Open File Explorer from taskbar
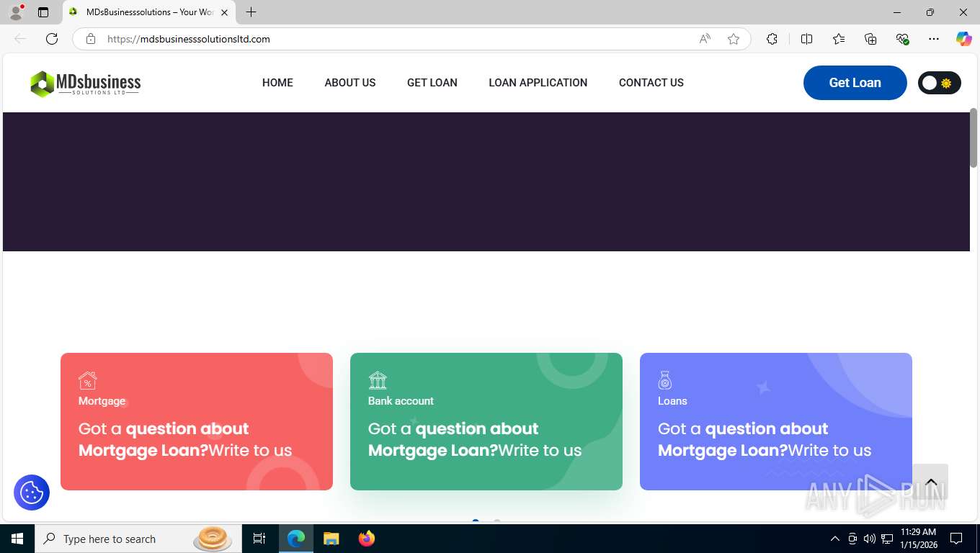Screen dimensions: 980x553 pyautogui.click(x=331, y=539)
